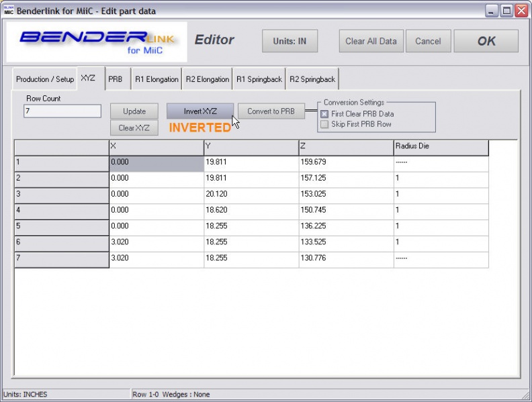Open the R1 Springback tab

259,79
